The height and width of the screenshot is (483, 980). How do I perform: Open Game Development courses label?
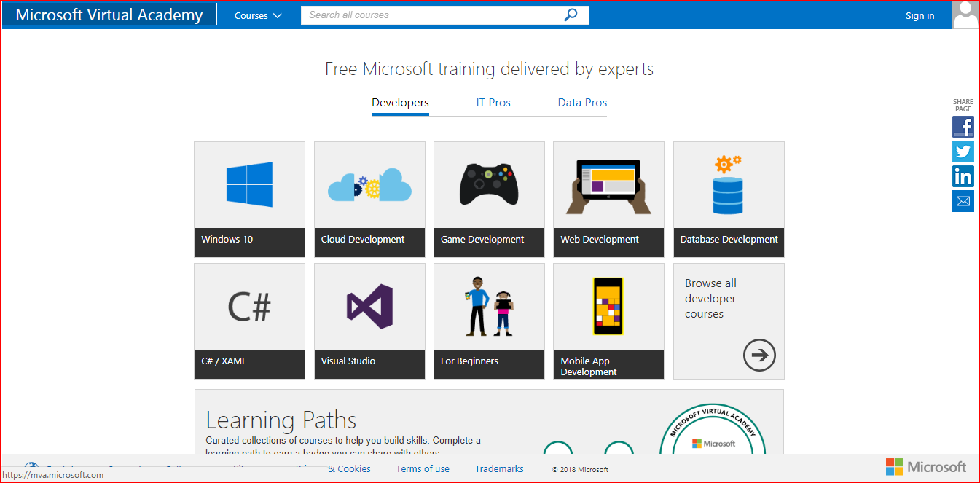coord(482,239)
